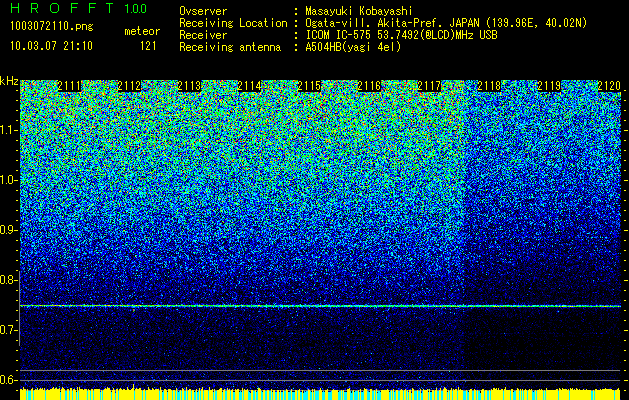Click the 2114 time marker label

[250, 86]
